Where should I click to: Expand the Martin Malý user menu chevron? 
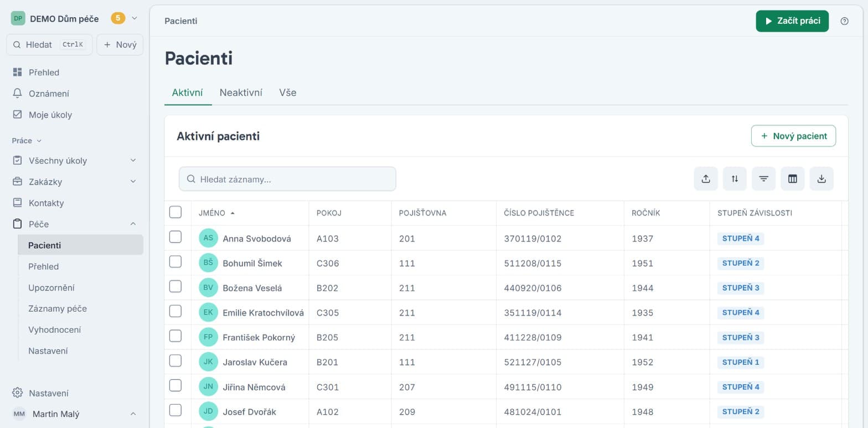[x=133, y=414]
